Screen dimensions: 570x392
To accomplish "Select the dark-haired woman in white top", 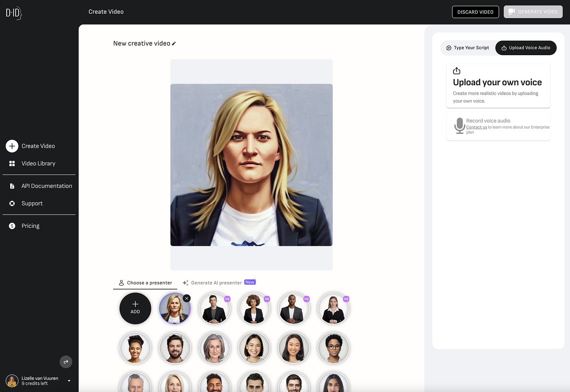I will pos(254,348).
